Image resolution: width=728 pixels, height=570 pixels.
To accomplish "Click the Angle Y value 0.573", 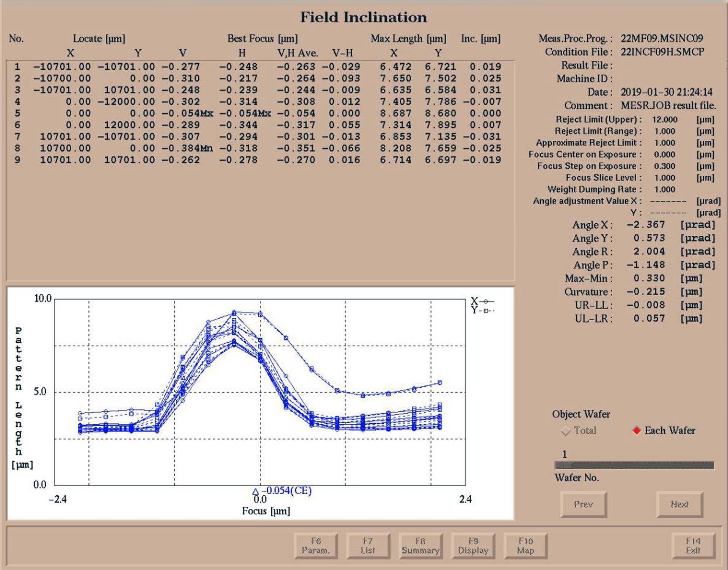I will click(x=649, y=238).
